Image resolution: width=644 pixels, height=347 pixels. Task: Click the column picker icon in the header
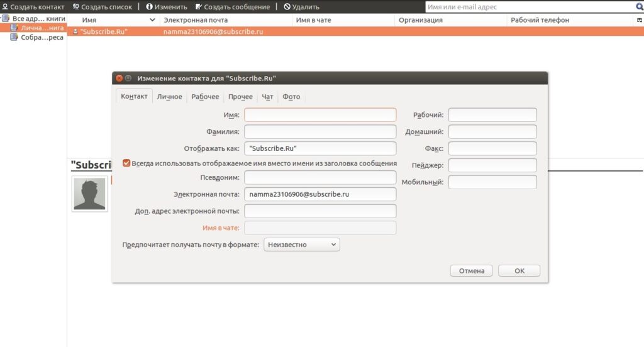point(639,20)
